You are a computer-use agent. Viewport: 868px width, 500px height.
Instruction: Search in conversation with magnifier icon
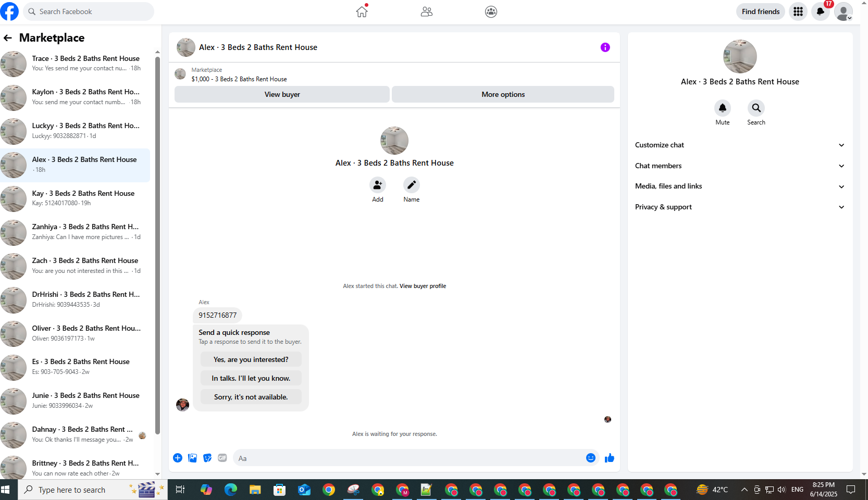[757, 108]
